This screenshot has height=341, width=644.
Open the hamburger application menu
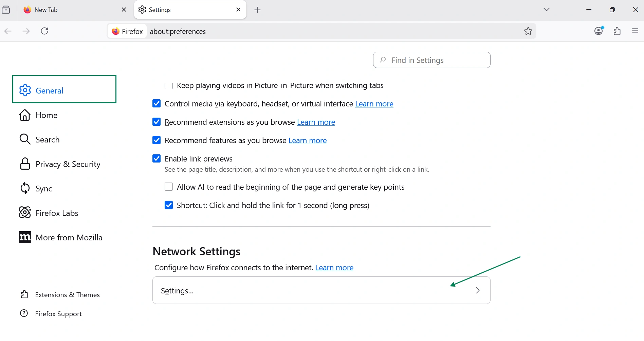coord(635,31)
